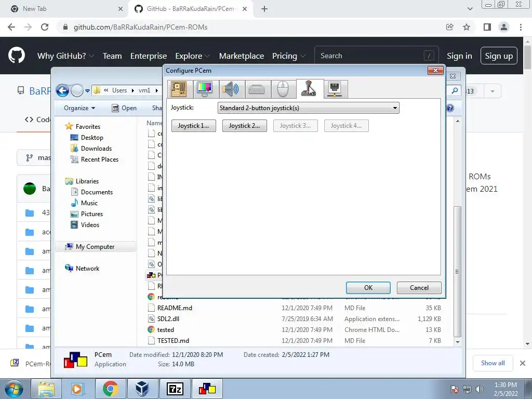The height and width of the screenshot is (399, 532).
Task: Open Favorites in navigation pane
Action: coord(88,127)
